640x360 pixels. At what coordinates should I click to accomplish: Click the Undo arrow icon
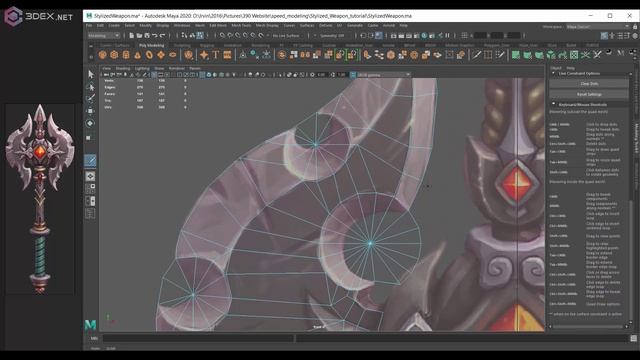pos(155,36)
